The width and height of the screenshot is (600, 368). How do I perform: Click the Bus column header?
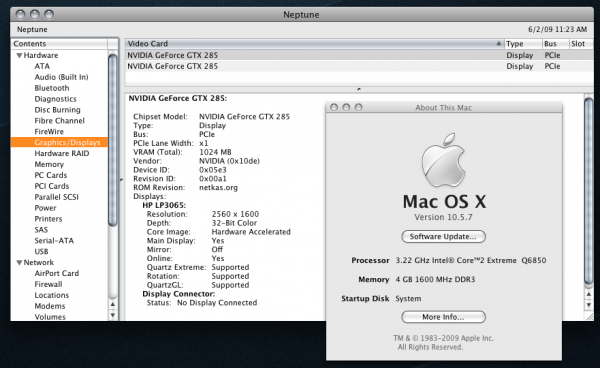click(x=555, y=44)
